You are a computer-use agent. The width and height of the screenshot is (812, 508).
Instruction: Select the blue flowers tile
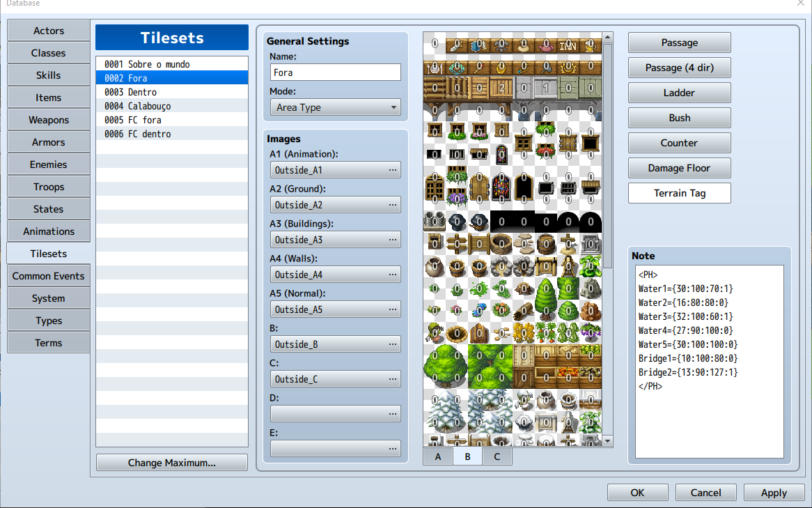[x=479, y=311]
